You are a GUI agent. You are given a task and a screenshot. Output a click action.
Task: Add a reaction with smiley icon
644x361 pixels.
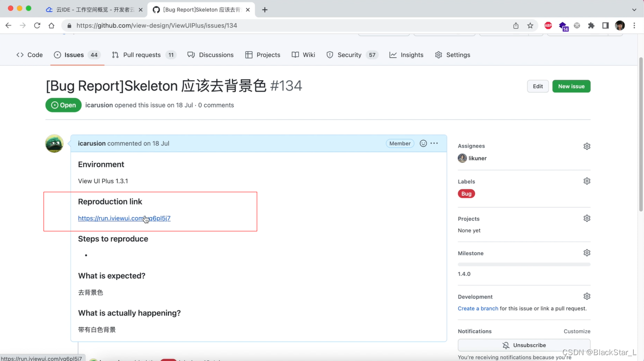(423, 143)
